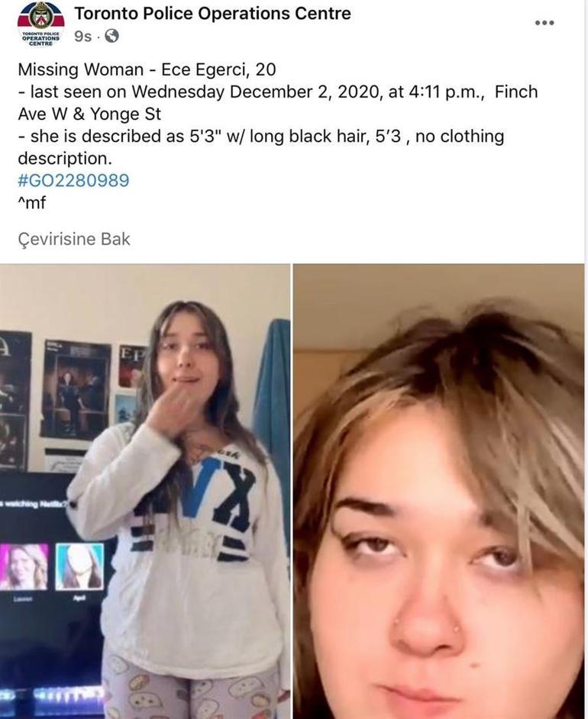The height and width of the screenshot is (719, 588).
Task: Click the last seen on Wednesday text line
Action: [x=278, y=92]
